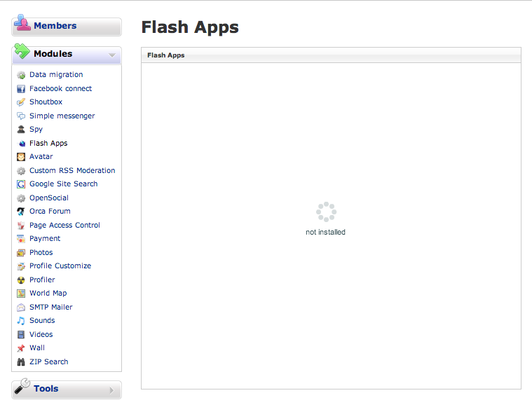
Task: Open Custom RSS Moderation link
Action: (x=72, y=170)
